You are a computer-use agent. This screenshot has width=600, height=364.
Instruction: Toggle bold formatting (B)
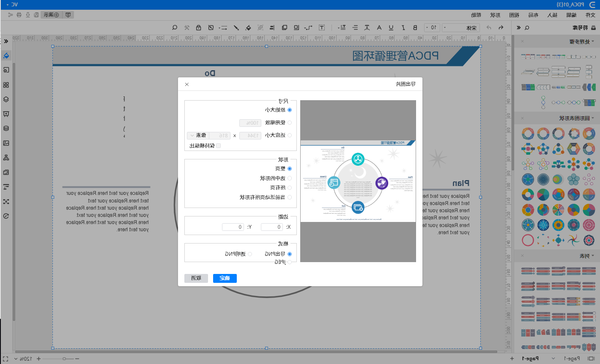[415, 27]
